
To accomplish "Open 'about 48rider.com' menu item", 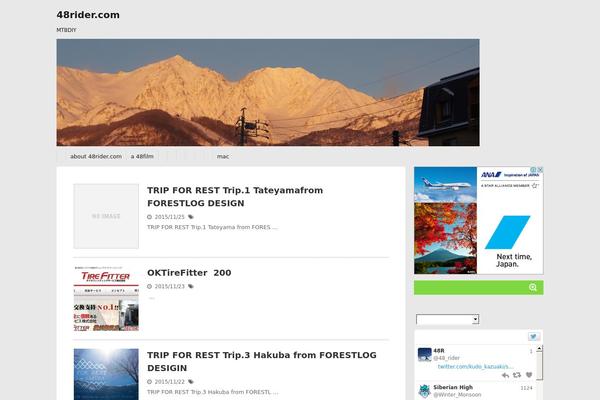I will click(96, 156).
